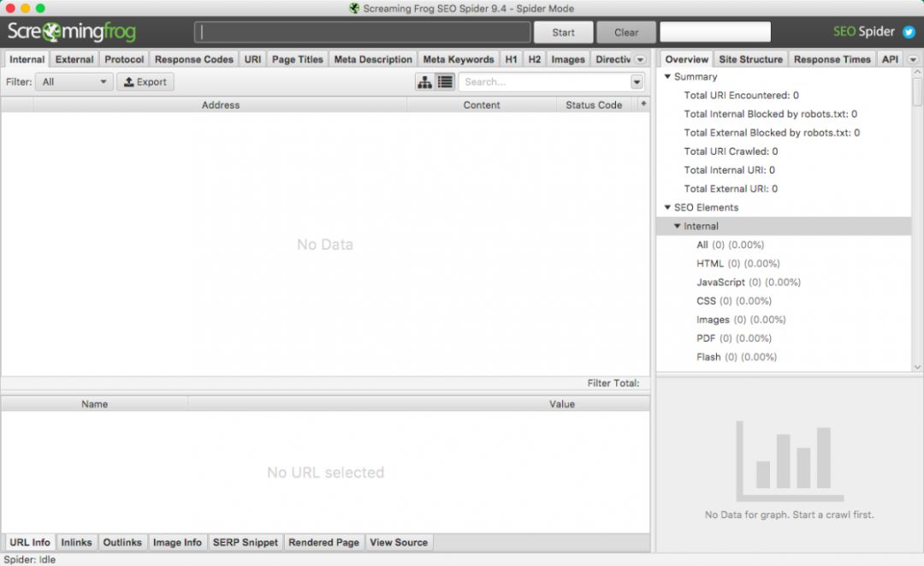
Task: Add column with plus icon
Action: 643,104
